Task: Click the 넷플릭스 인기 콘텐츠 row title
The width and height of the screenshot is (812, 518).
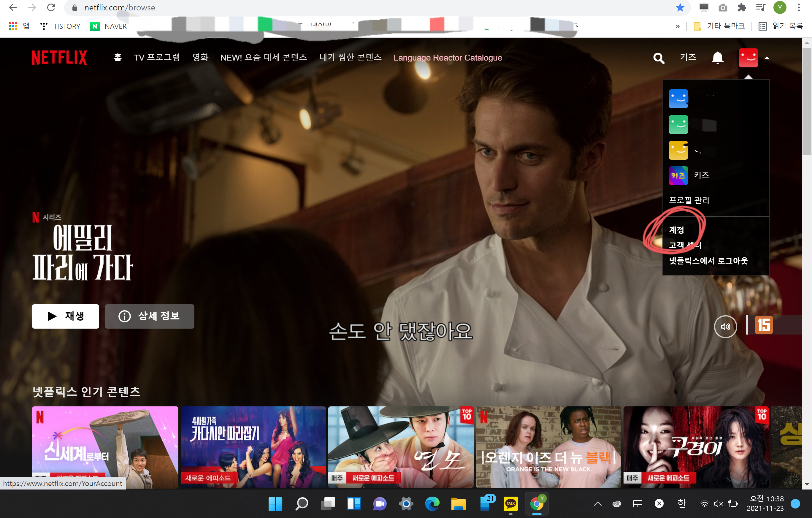Action: [86, 392]
